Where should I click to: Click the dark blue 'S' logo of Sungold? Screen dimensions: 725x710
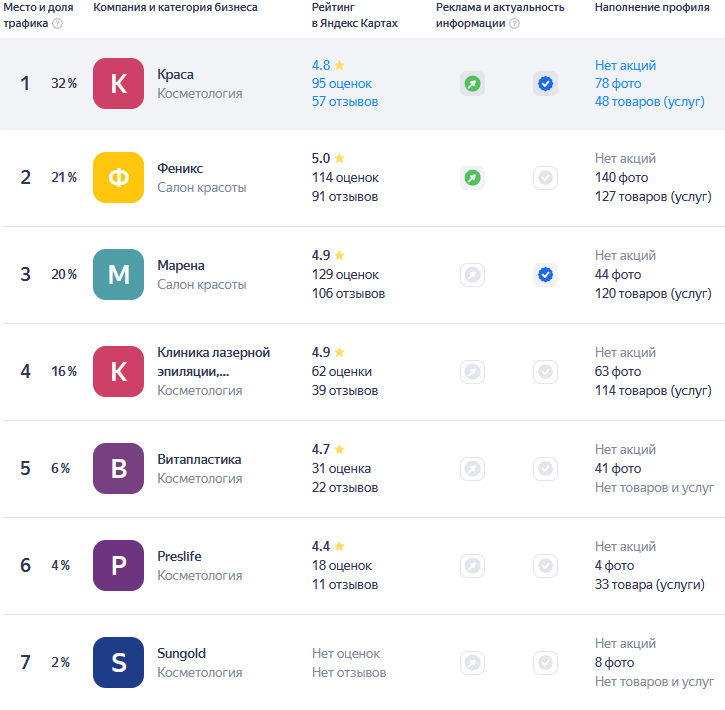tap(118, 662)
